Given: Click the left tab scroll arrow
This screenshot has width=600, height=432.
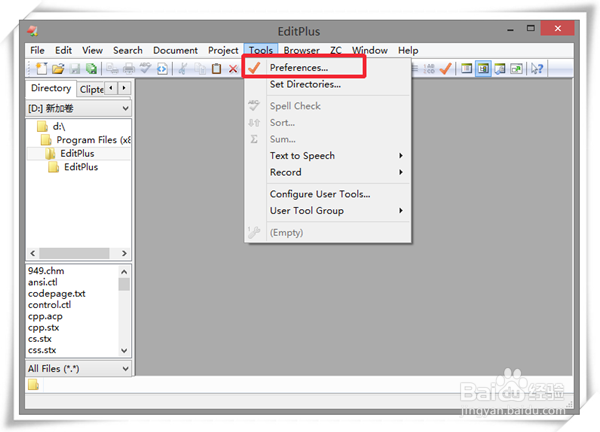Looking at the screenshot, I should click(x=111, y=88).
